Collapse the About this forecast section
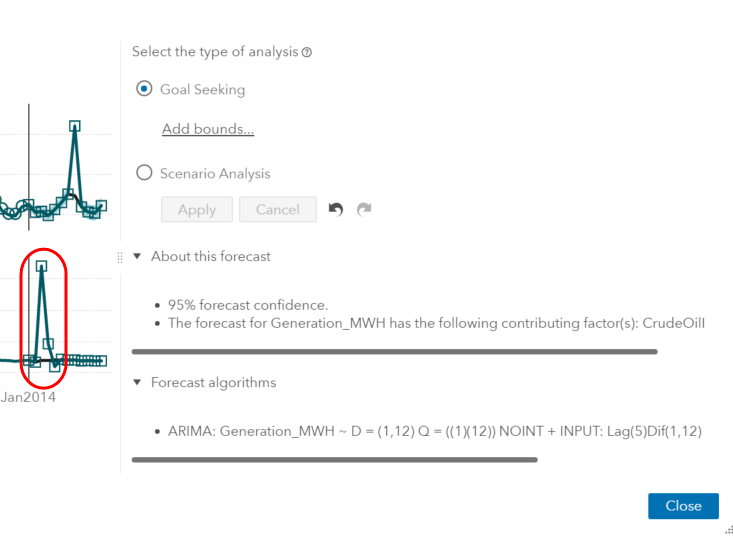Viewport: 733px width, 536px height. coord(138,257)
